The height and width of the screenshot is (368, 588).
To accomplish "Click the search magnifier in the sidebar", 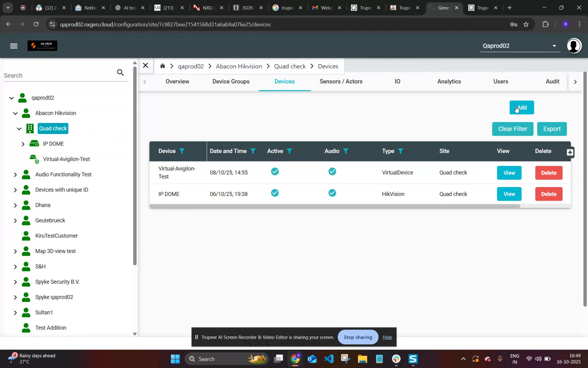I will 120,72.
